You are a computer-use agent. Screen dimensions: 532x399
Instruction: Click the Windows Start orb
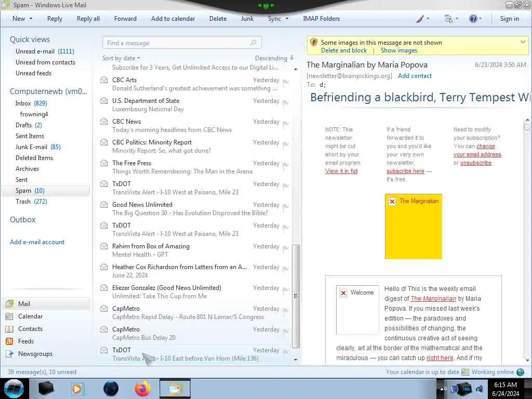coord(14,389)
